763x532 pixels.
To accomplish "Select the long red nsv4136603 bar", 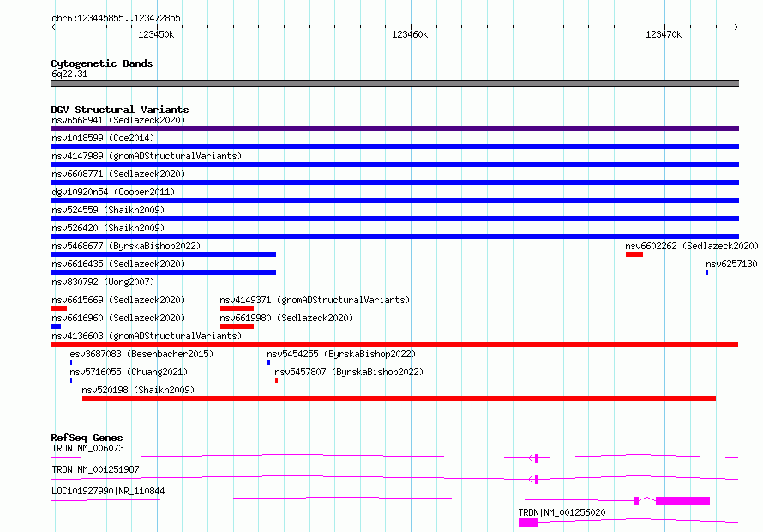I will pyautogui.click(x=394, y=344).
